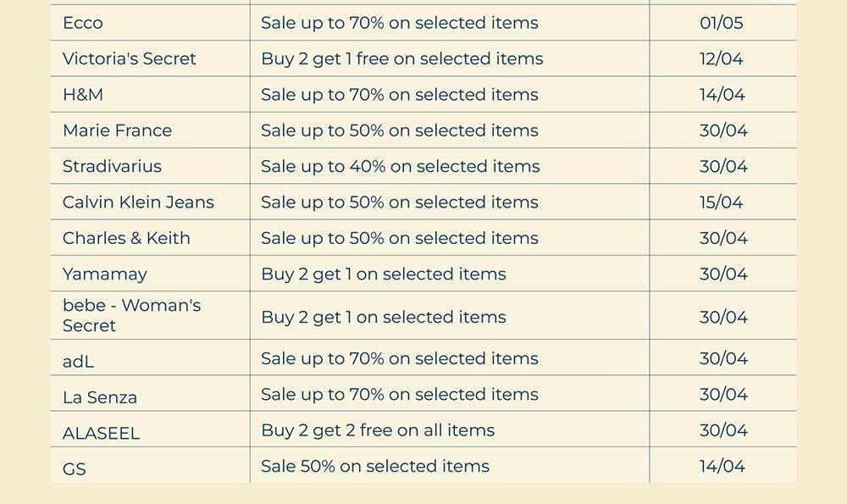Click ALASEEL's Buy 2 get 2 free offer
Image resolution: width=847 pixels, height=504 pixels.
tap(378, 430)
